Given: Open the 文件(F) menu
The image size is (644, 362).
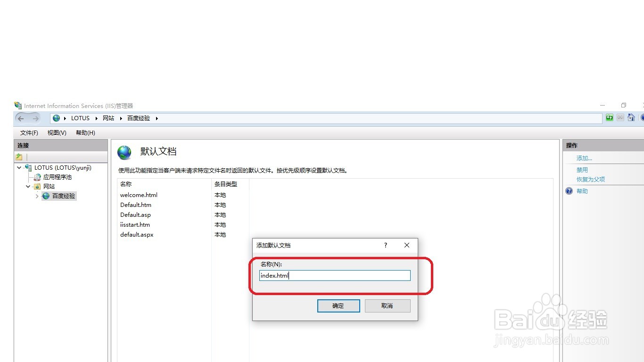Looking at the screenshot, I should tap(28, 133).
